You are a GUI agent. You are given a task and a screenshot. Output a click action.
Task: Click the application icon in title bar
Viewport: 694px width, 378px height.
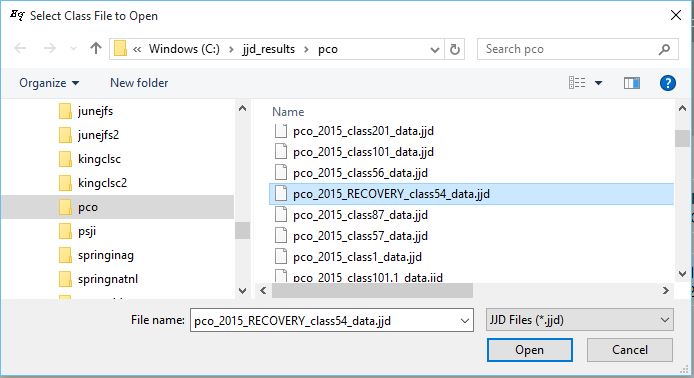point(17,15)
